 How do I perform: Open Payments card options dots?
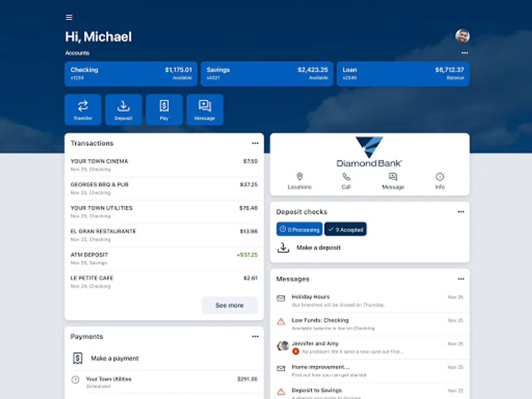point(255,336)
